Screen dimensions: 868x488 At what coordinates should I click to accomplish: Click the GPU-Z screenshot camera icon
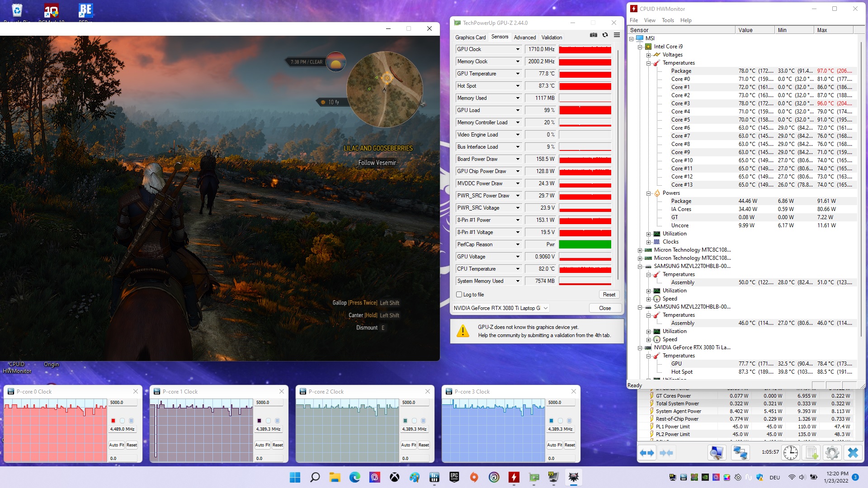[x=593, y=35]
